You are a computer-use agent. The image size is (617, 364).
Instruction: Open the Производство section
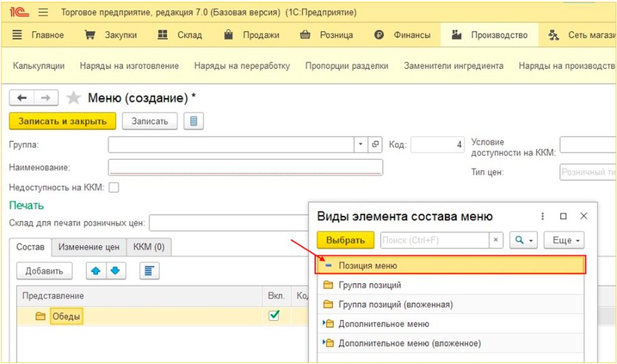(x=489, y=35)
